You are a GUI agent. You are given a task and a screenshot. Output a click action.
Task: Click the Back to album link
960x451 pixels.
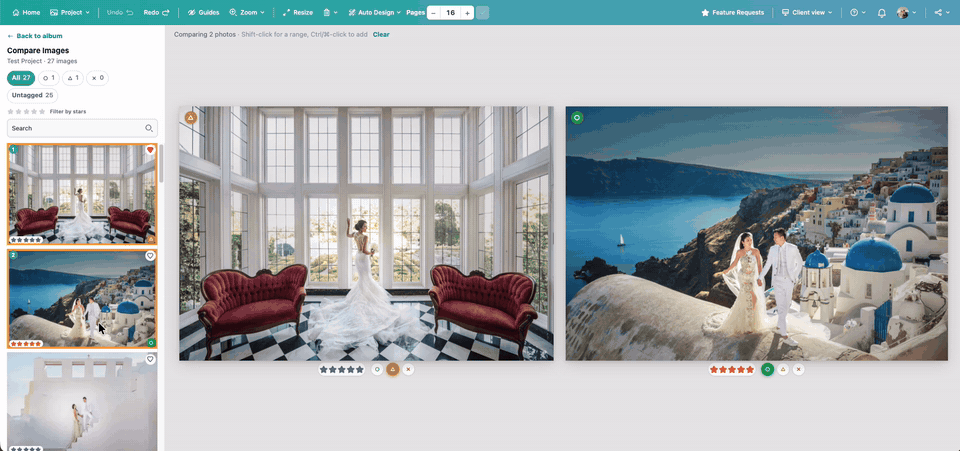[35, 36]
